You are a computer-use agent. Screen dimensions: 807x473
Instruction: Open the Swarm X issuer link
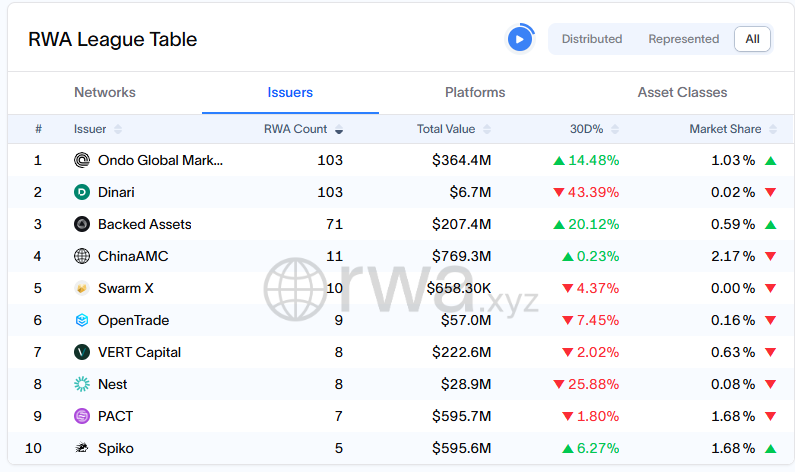click(x=126, y=288)
